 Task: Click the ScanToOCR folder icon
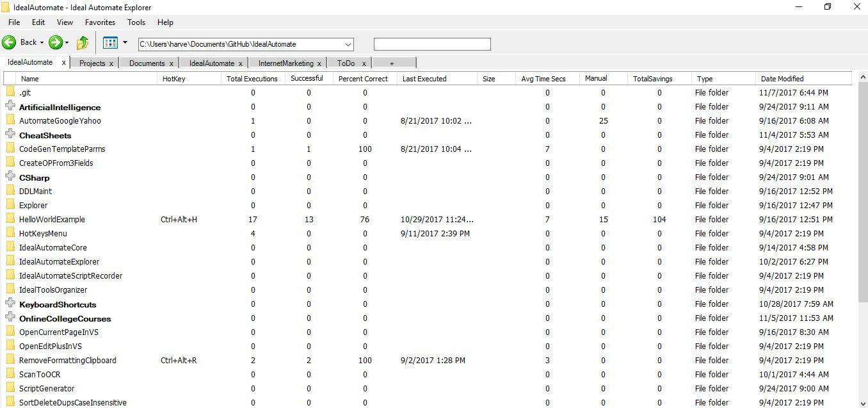(x=10, y=374)
